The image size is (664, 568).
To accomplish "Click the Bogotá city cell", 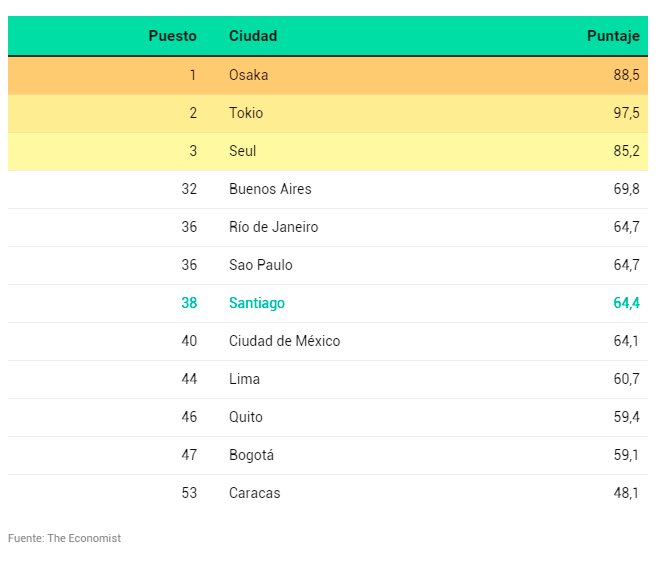I will [251, 455].
